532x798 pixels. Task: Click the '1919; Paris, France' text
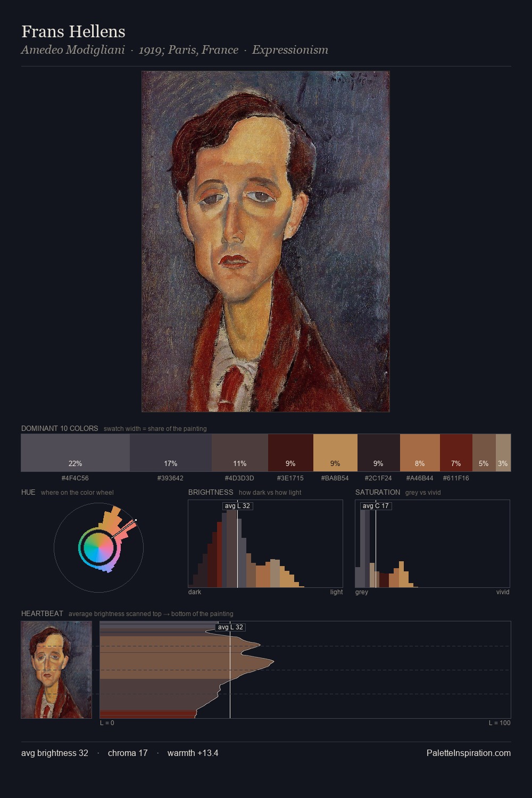tap(188, 50)
